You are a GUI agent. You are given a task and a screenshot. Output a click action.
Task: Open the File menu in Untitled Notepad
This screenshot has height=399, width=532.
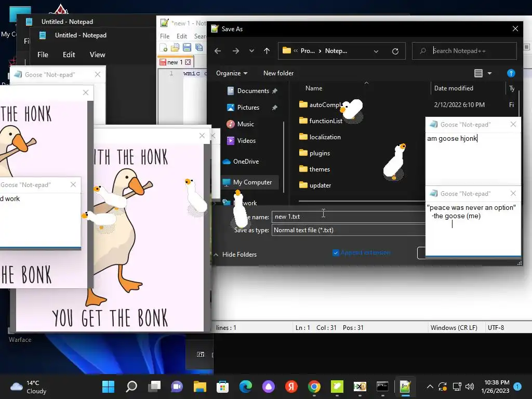tap(43, 55)
